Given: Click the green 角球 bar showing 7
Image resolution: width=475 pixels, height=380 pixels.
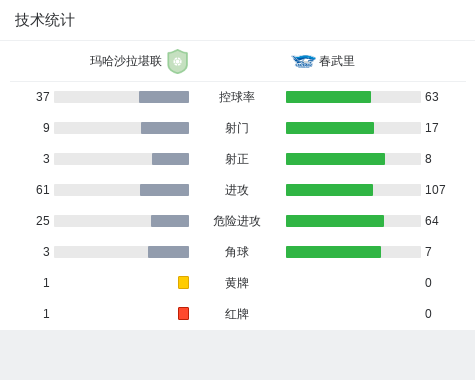Looking at the screenshot, I should [333, 252].
